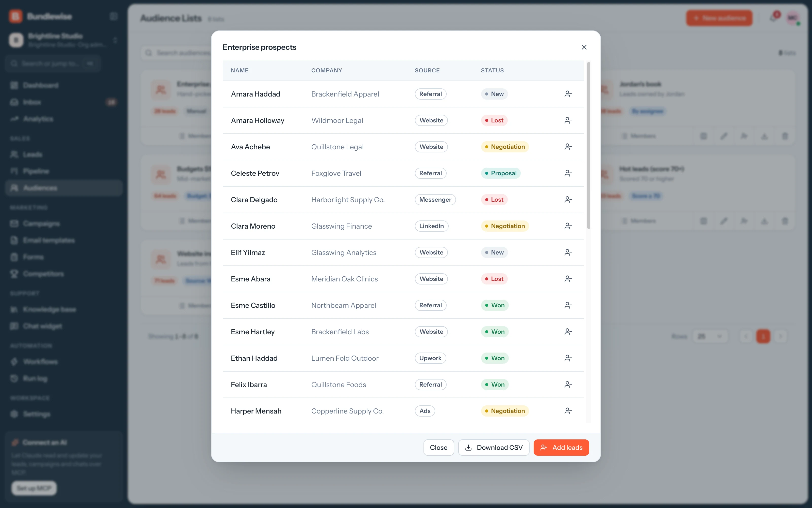Open Dashboard in the blurred left sidebar
The width and height of the screenshot is (812, 508).
tap(64, 85)
